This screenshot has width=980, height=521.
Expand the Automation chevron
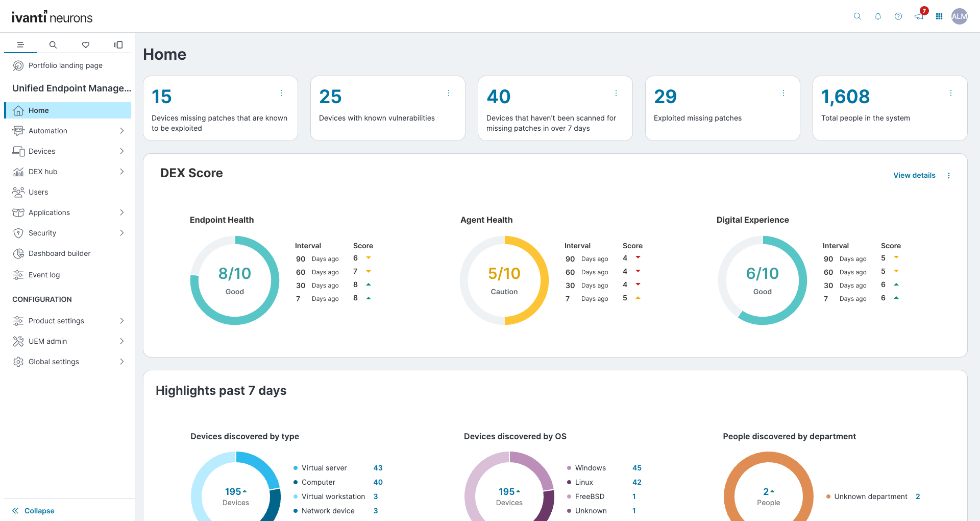tap(122, 131)
